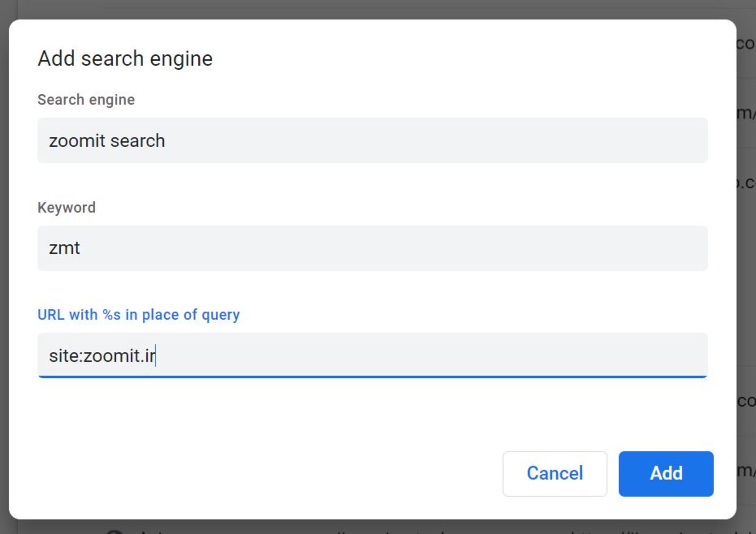The height and width of the screenshot is (534, 756).
Task: Click the Cancel button to dismiss
Action: pos(554,473)
